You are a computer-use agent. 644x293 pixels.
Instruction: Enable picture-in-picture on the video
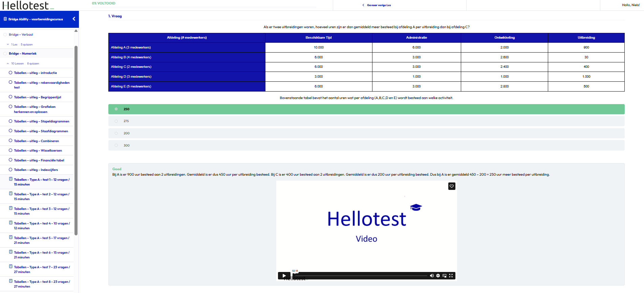[x=445, y=276]
